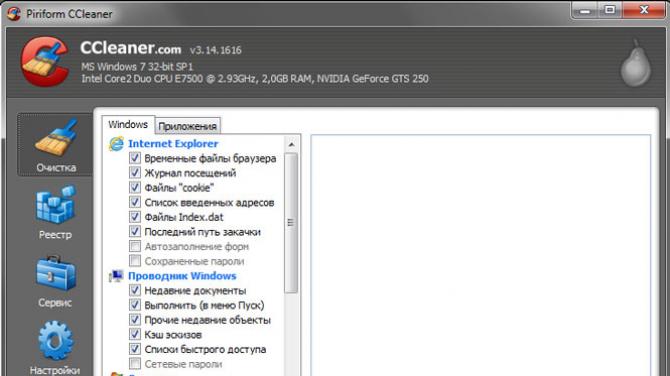Select the Проводник Windows group heading

[182, 276]
